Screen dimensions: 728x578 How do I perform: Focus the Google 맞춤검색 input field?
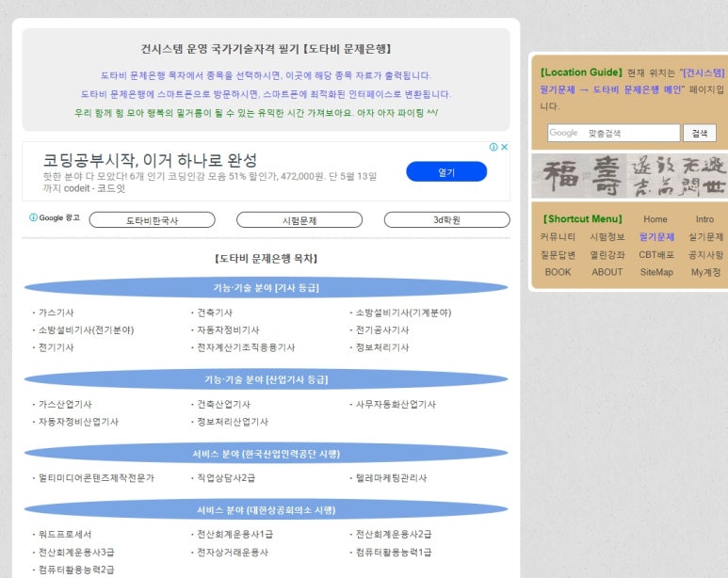(614, 134)
